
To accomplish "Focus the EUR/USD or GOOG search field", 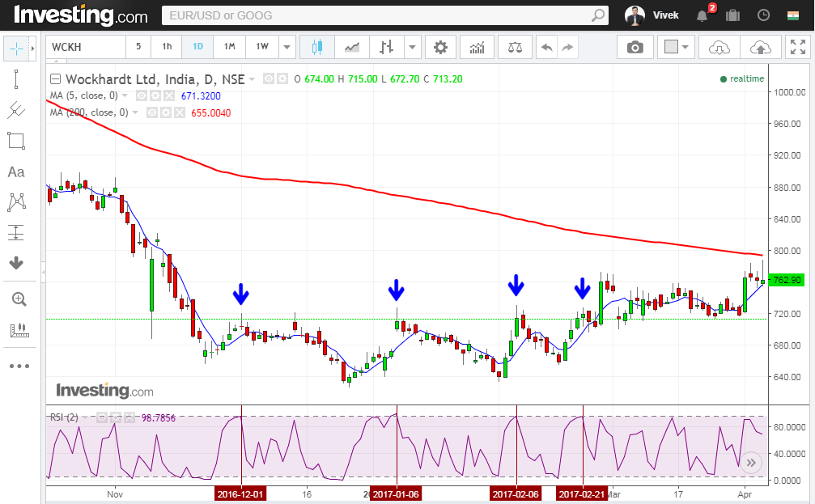I will 377,15.
